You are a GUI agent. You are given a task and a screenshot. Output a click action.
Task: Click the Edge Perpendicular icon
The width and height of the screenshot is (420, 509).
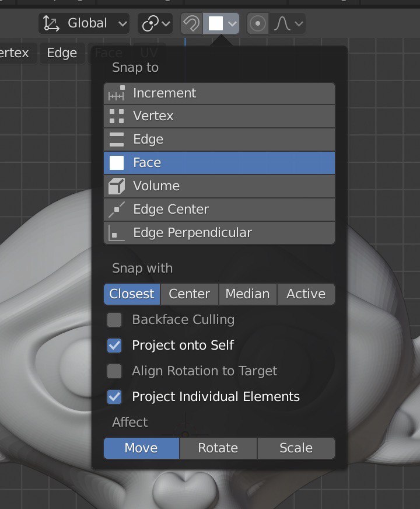click(117, 233)
